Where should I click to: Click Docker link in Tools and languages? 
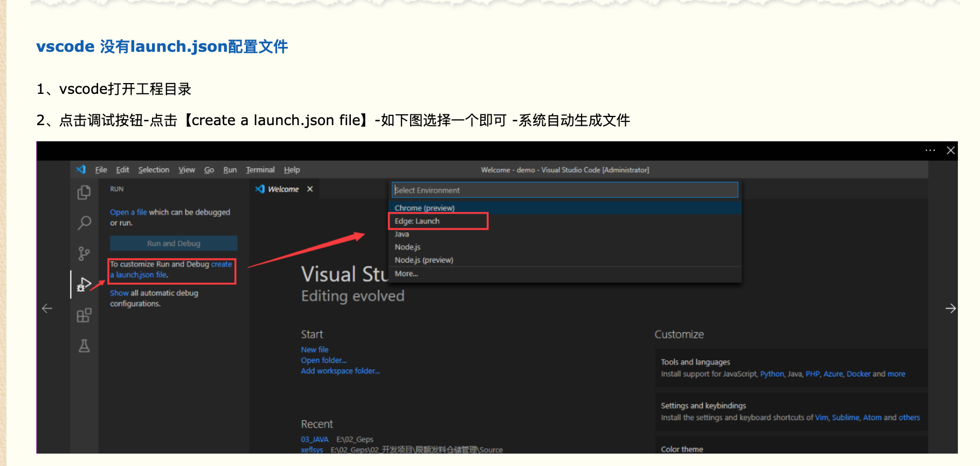(858, 374)
